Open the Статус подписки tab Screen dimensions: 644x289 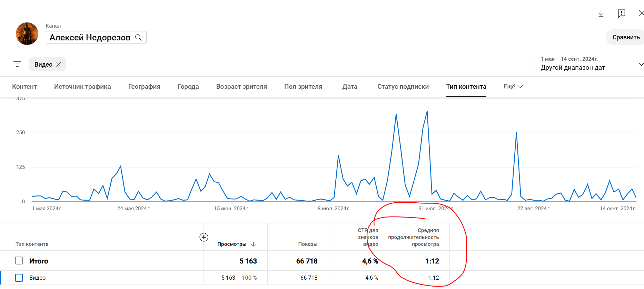(403, 87)
